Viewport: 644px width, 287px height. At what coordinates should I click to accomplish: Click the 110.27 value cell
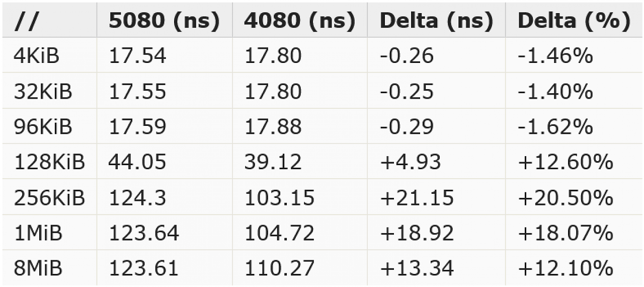click(x=279, y=267)
